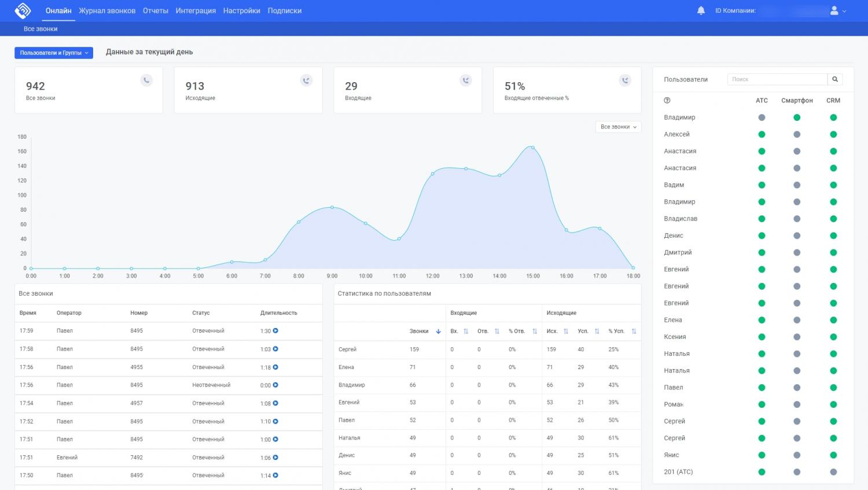Sort statistics by % Усп. column
The width and height of the screenshot is (868, 490).
[x=634, y=331]
